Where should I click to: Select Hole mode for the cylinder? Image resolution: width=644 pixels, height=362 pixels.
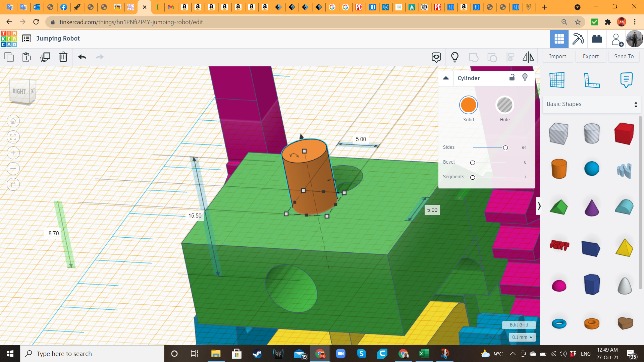(x=504, y=105)
